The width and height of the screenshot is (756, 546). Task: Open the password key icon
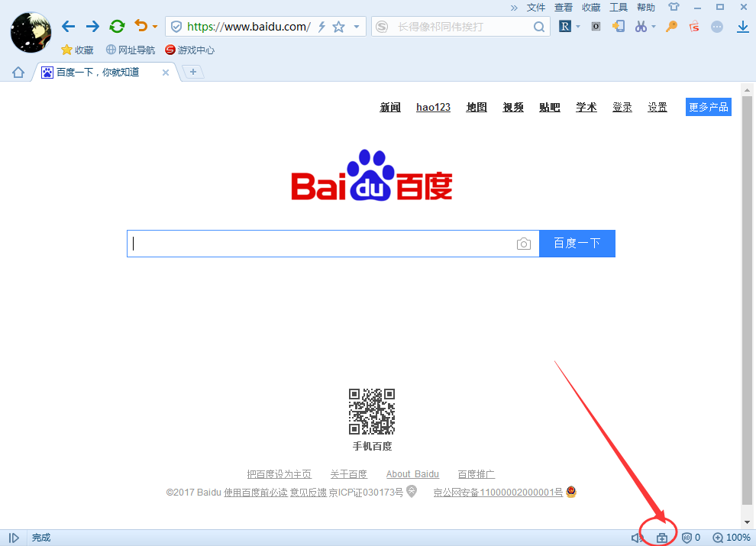click(671, 26)
